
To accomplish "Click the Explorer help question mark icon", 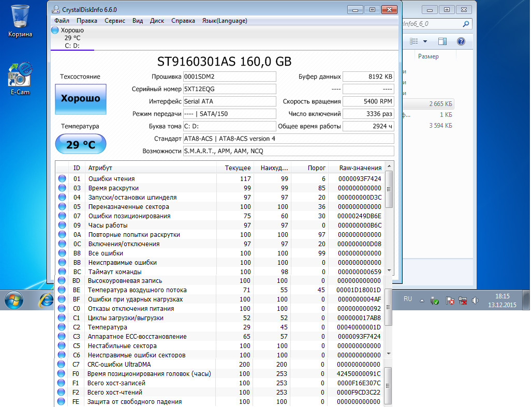I will click(461, 41).
